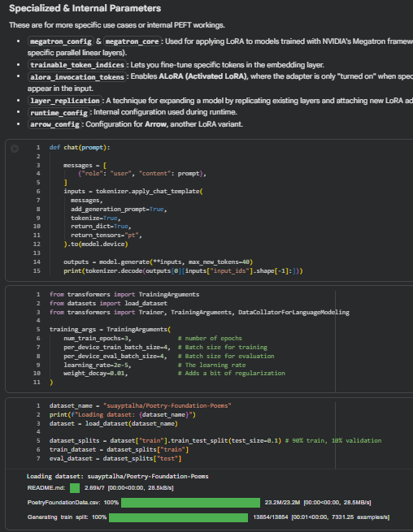This screenshot has width=413, height=532.
Task: Click the 'num_train_epochs=3,' argument
Action: [97, 338]
